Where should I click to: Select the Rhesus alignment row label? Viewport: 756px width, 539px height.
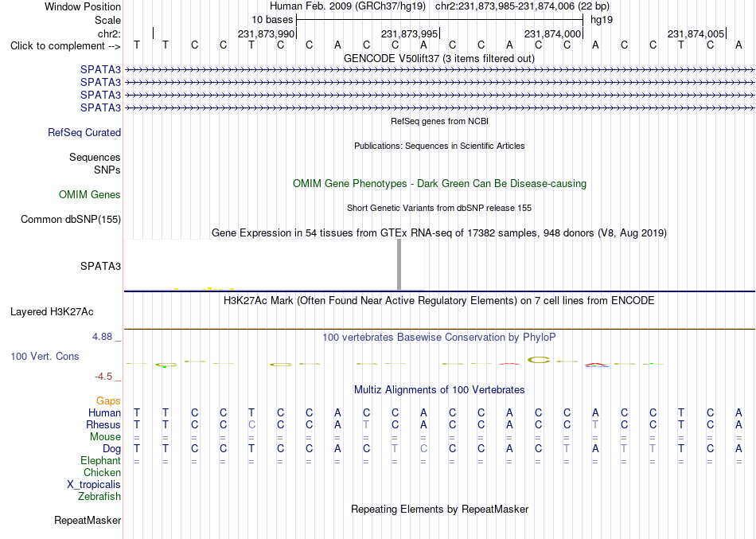(x=103, y=424)
